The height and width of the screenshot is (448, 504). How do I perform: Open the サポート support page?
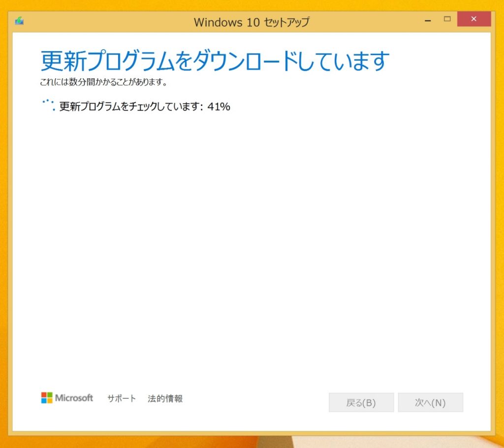coord(122,399)
